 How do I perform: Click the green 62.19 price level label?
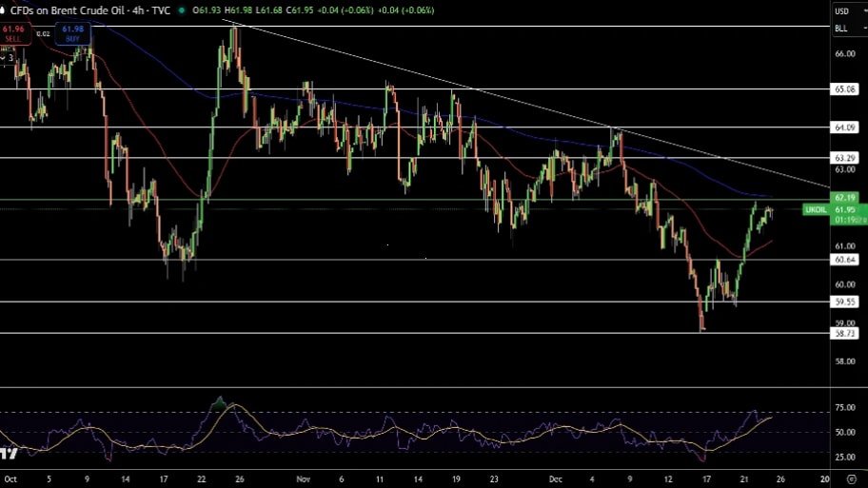(845, 198)
